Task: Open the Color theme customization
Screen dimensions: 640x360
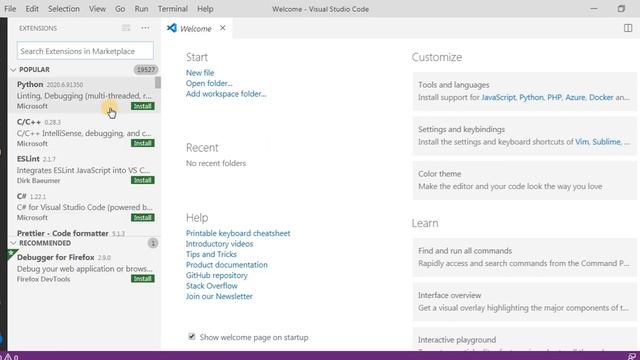Action: tap(524, 180)
